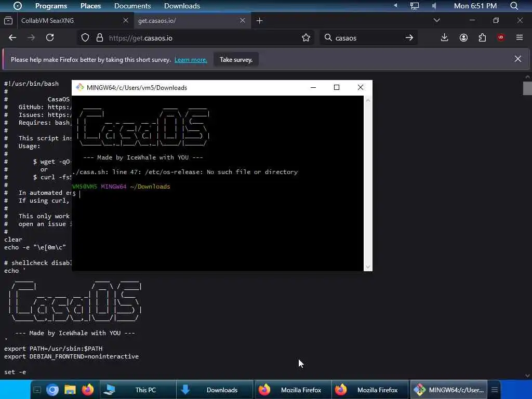Screen dimensions: 532x399
Task: Click terminal scrollbar up arrow
Action: pos(368,100)
